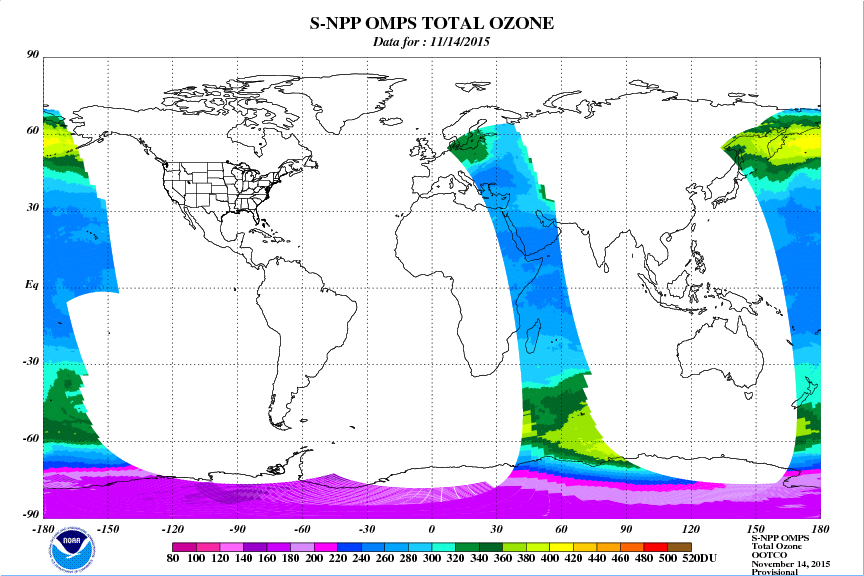Viewport: 864px width, 576px height.
Task: Choose the 360–380 DU lime swatch
Action: [515, 547]
